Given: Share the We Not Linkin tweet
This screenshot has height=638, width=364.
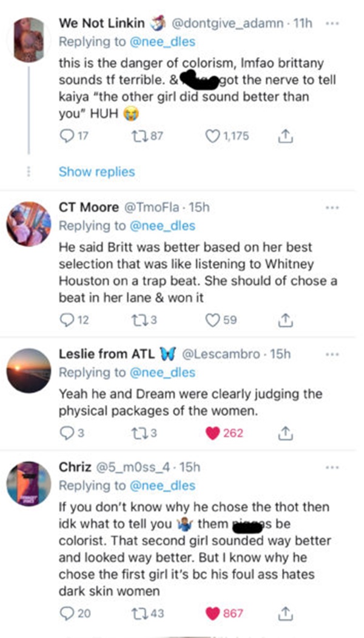Looking at the screenshot, I should (x=282, y=137).
